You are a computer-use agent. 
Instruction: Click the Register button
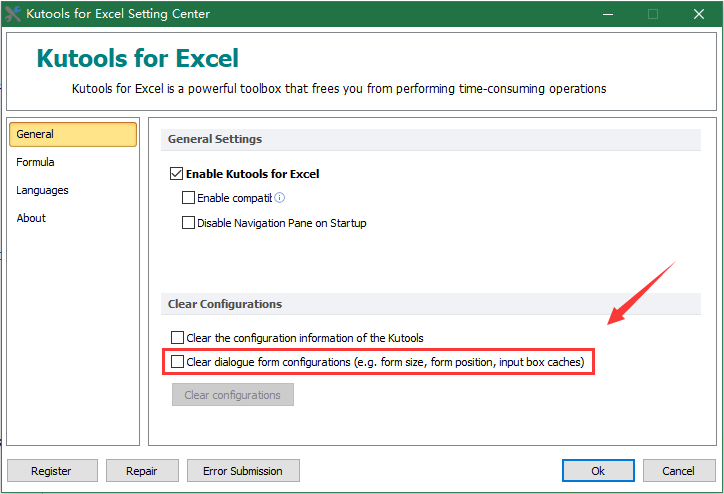[x=51, y=471]
